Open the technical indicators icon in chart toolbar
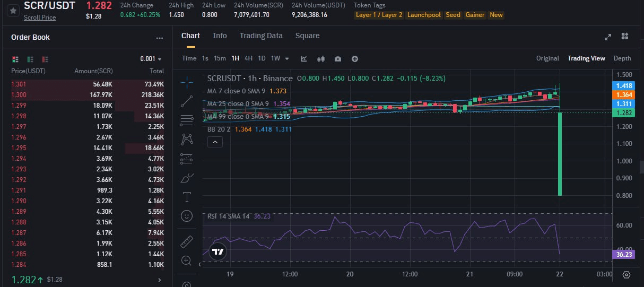The image size is (644, 287). 304,59
